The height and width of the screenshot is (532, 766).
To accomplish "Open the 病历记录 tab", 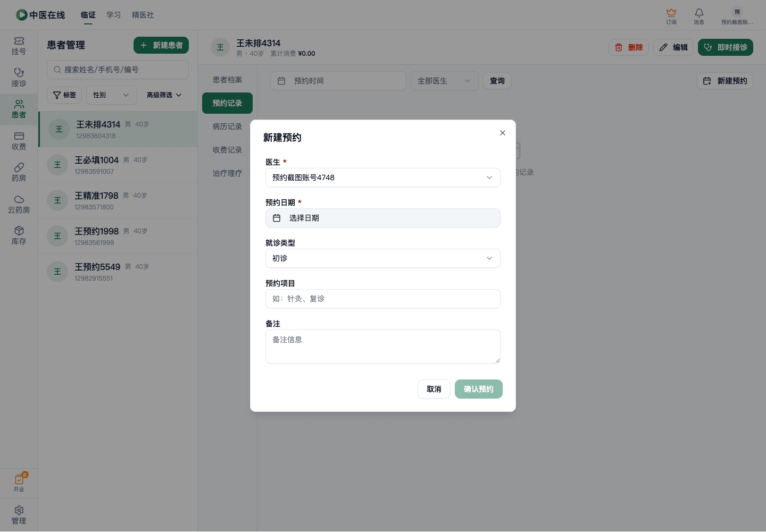I will pyautogui.click(x=227, y=126).
